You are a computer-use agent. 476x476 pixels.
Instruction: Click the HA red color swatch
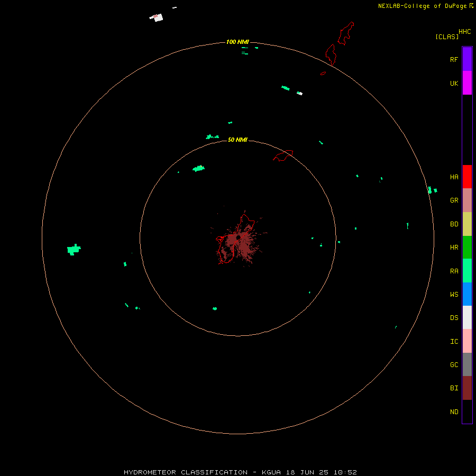point(467,177)
